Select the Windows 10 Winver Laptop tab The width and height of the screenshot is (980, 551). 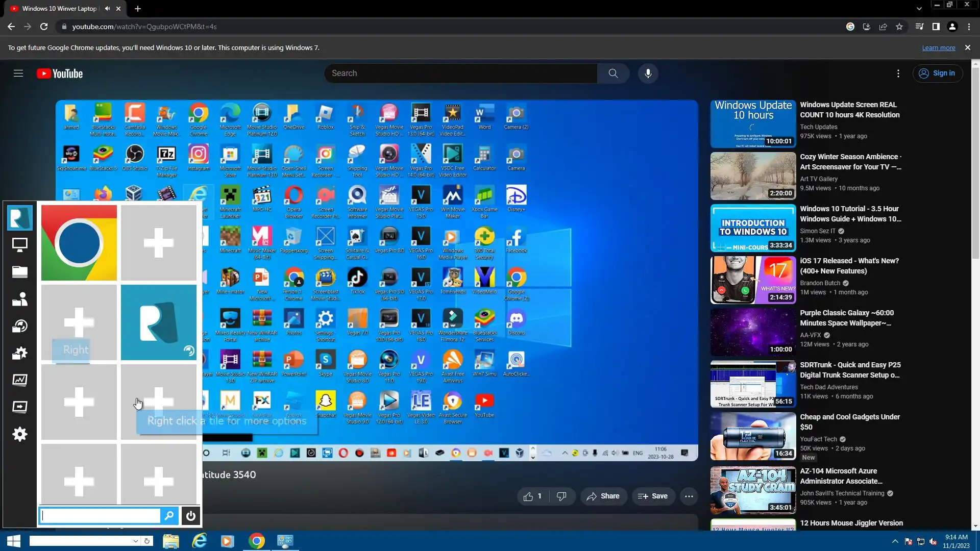59,9
